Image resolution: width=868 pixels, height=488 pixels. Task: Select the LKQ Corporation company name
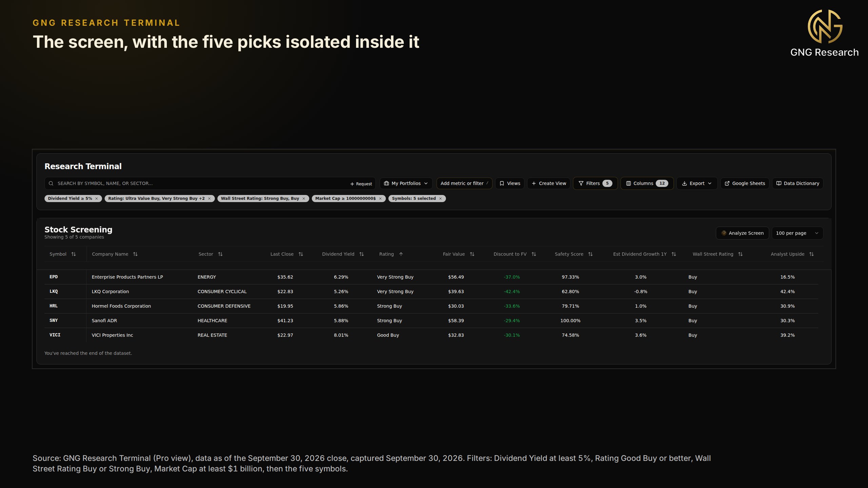pyautogui.click(x=110, y=291)
